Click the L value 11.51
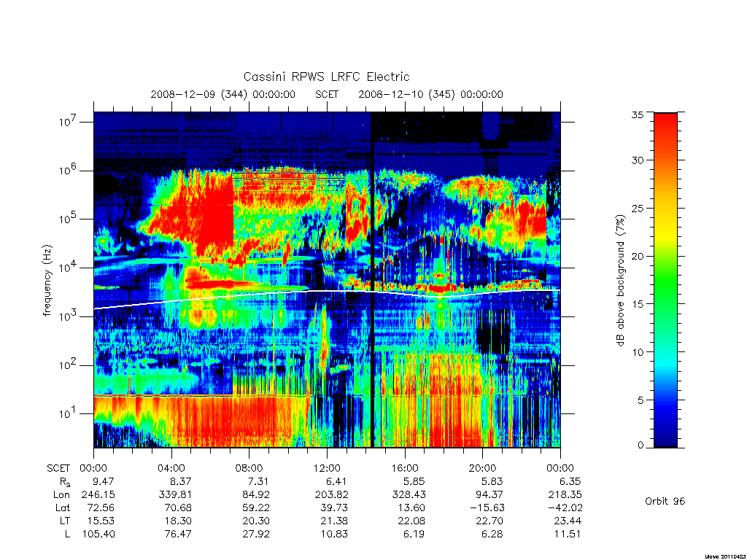 pos(568,534)
